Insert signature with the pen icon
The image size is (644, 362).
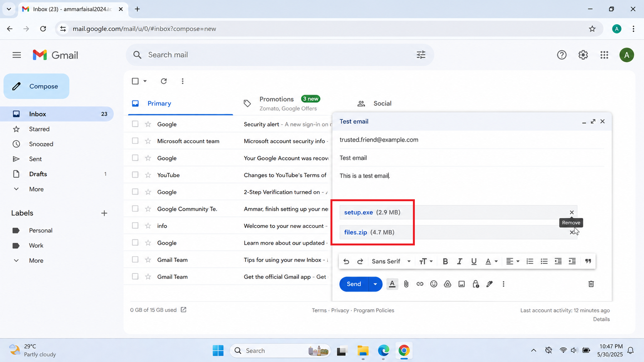pos(490,284)
